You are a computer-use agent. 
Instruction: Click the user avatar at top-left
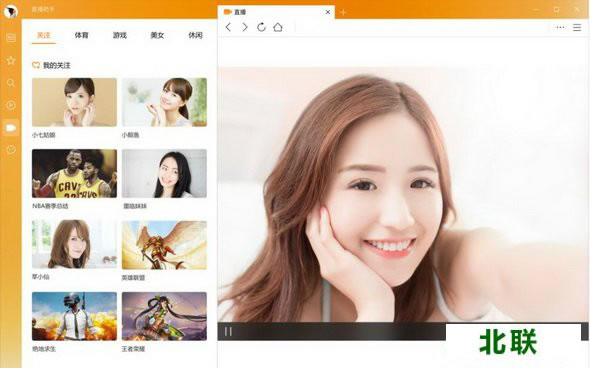coord(11,11)
